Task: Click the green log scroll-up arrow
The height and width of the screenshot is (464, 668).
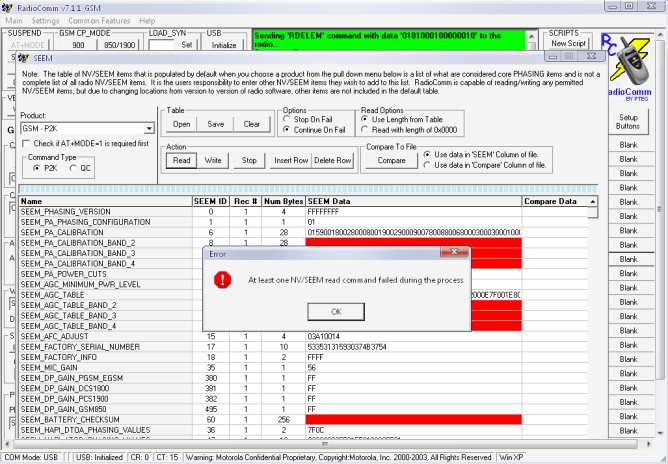Action: [x=531, y=36]
